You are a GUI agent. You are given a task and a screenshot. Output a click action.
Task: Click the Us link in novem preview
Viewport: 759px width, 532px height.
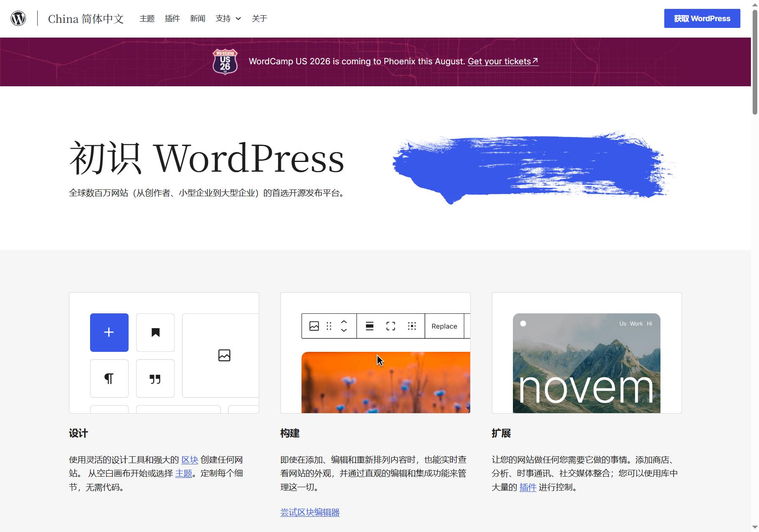pyautogui.click(x=623, y=324)
